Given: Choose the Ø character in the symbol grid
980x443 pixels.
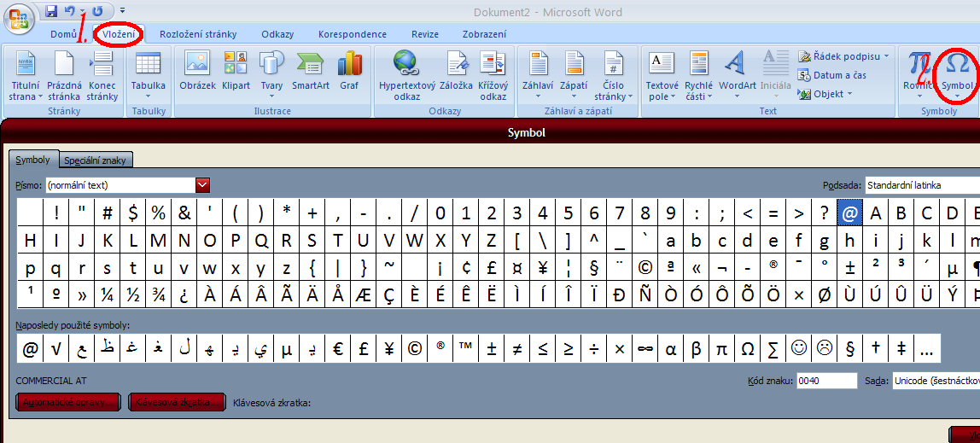Looking at the screenshot, I should pyautogui.click(x=825, y=295).
